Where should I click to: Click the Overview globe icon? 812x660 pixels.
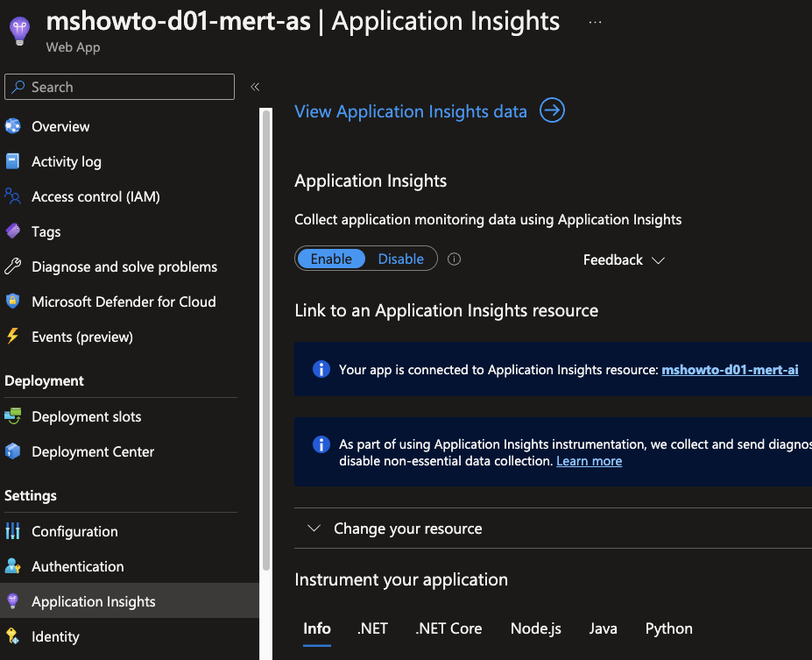13,126
